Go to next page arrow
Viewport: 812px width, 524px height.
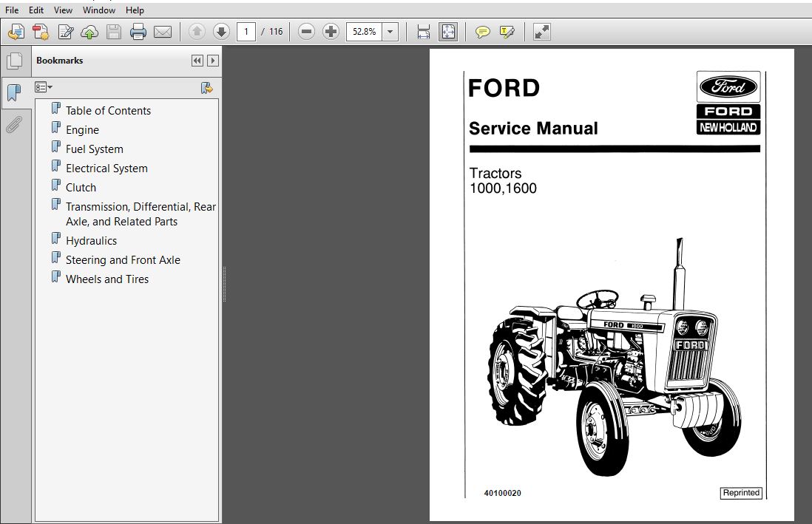pyautogui.click(x=221, y=32)
